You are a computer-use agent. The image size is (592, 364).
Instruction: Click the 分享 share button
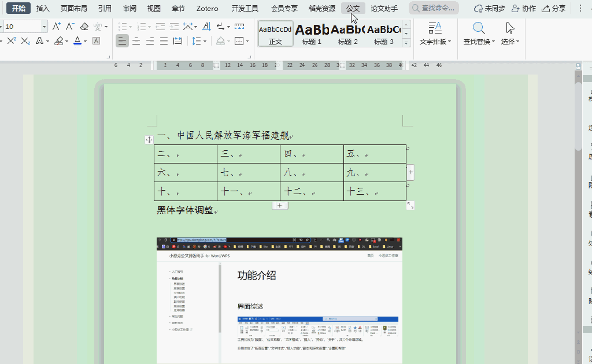[553, 8]
